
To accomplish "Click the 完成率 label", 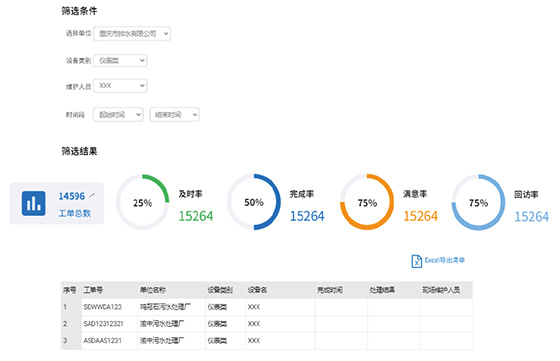I will (x=302, y=194).
